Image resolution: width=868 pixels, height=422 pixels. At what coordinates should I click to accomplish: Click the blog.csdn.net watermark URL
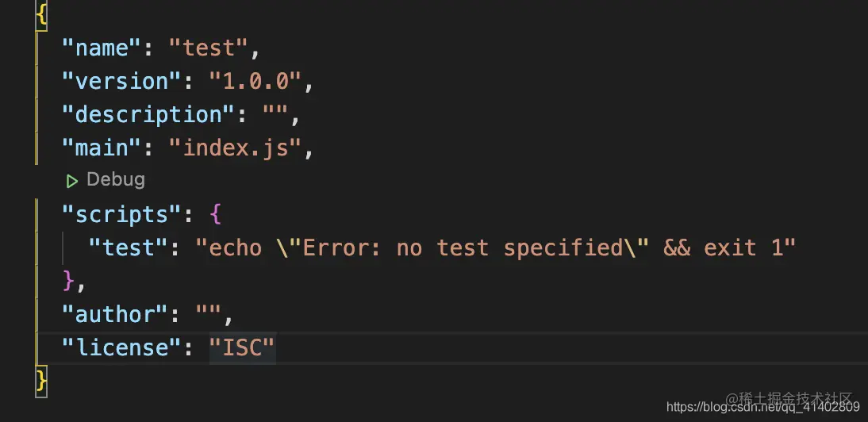(762, 409)
